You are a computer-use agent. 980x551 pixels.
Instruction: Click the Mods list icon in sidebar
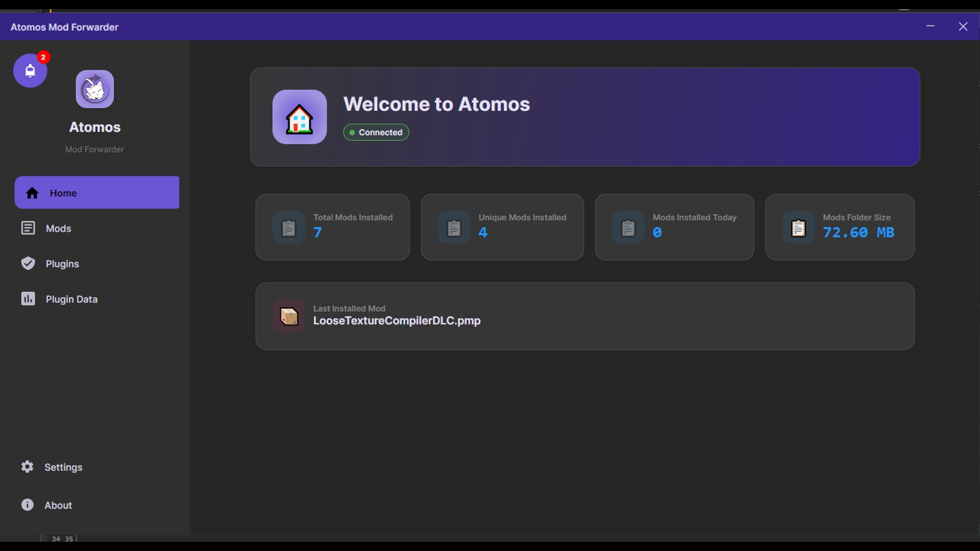28,228
